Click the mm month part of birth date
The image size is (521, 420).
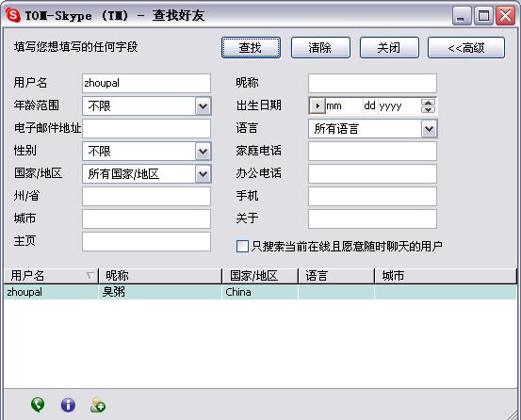click(x=334, y=106)
